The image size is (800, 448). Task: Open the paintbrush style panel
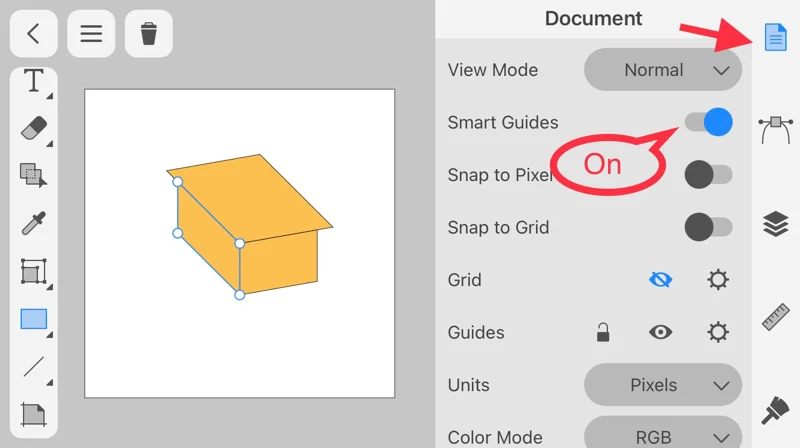tap(776, 408)
